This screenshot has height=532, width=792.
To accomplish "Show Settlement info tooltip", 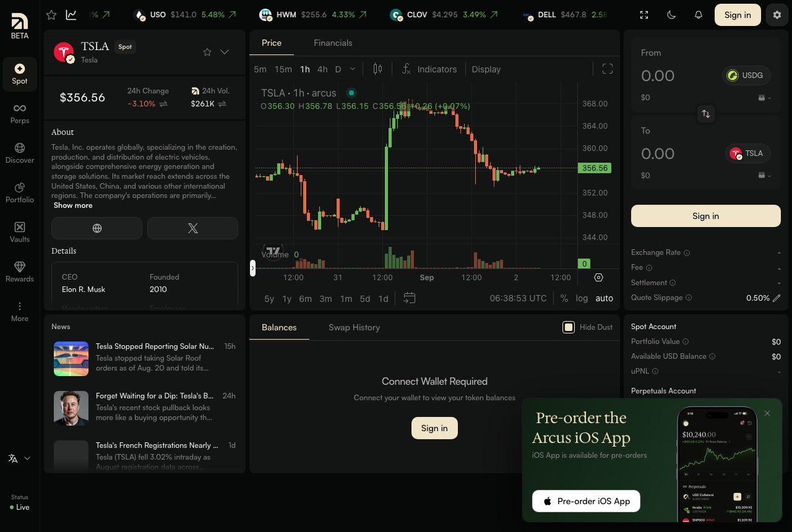I will (x=673, y=283).
